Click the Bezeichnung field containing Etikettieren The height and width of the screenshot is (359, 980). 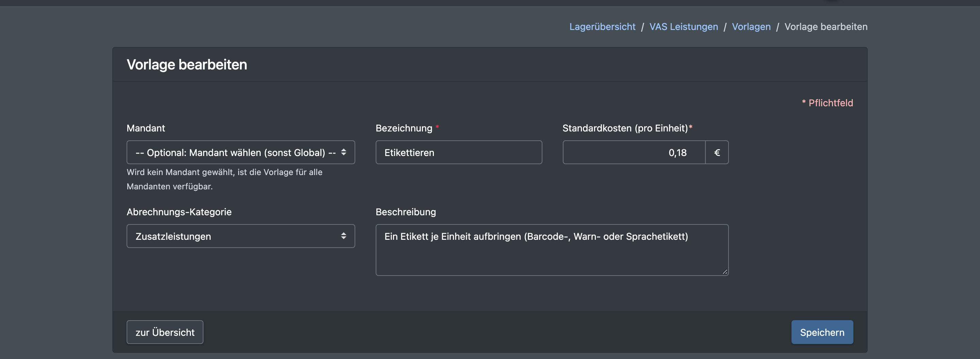click(459, 152)
